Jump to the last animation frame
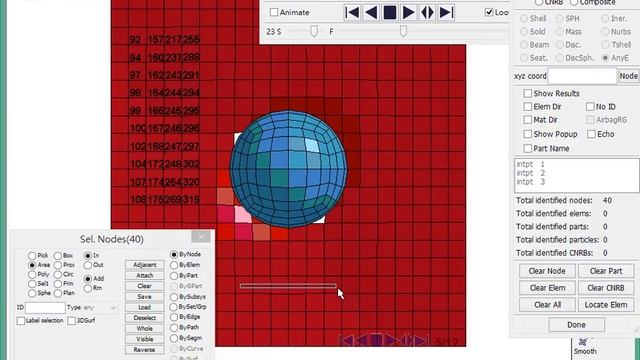 pos(446,13)
